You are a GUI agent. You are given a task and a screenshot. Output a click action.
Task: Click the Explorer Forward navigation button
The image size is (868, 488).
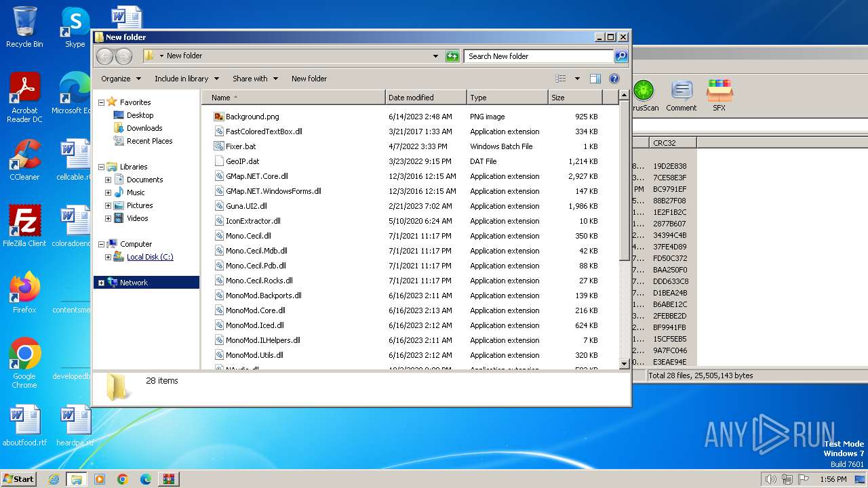click(x=123, y=56)
